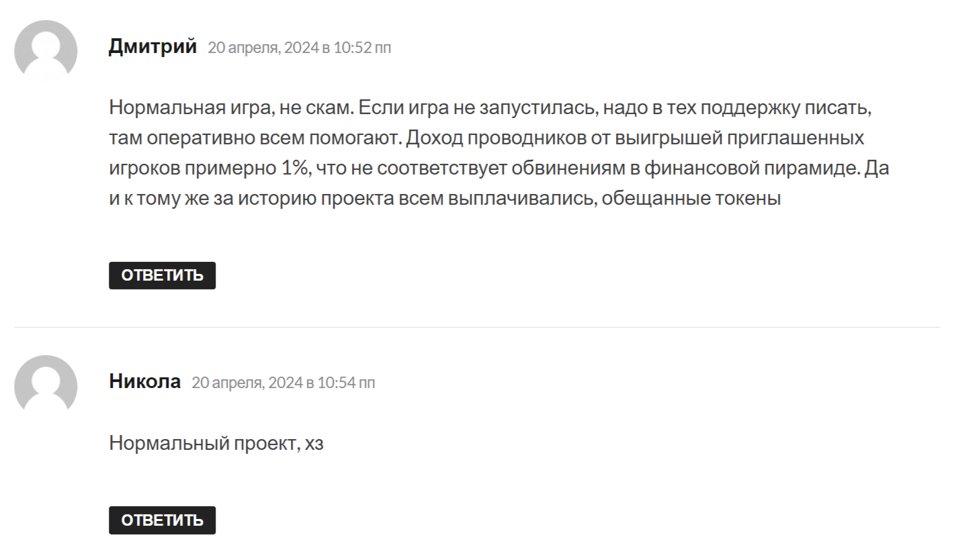
Task: Click Никола's gray avatar icon
Action: (46, 386)
